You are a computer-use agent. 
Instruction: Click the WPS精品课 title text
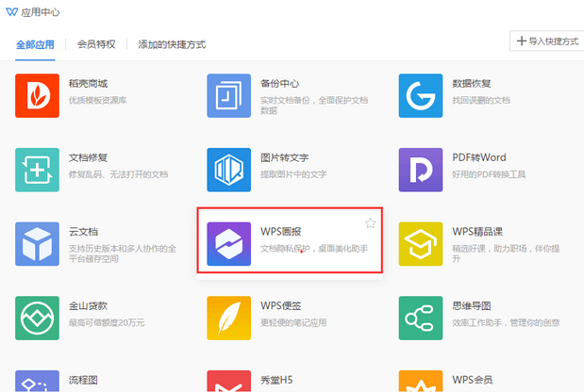(477, 232)
